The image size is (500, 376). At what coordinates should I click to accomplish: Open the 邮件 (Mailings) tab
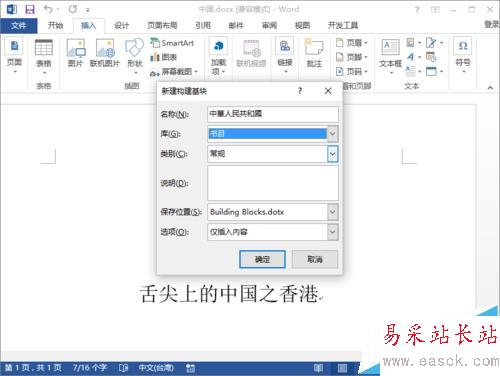pos(236,25)
